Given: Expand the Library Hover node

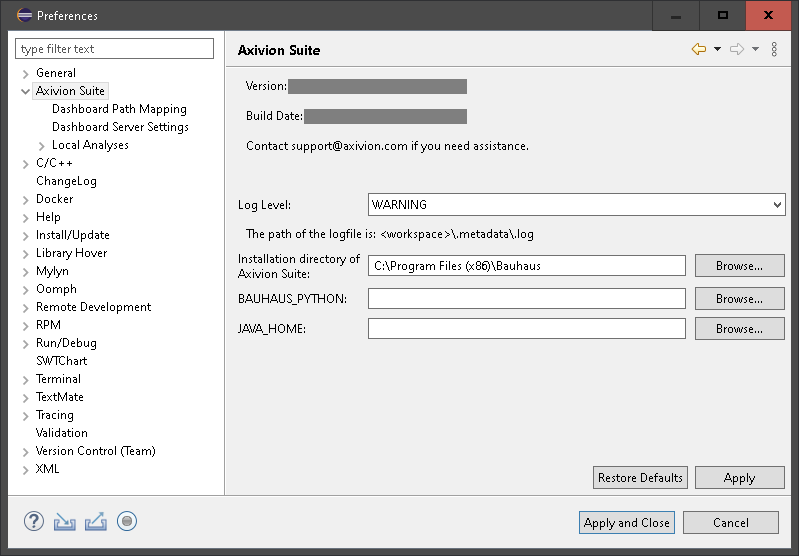Looking at the screenshot, I should click(25, 254).
